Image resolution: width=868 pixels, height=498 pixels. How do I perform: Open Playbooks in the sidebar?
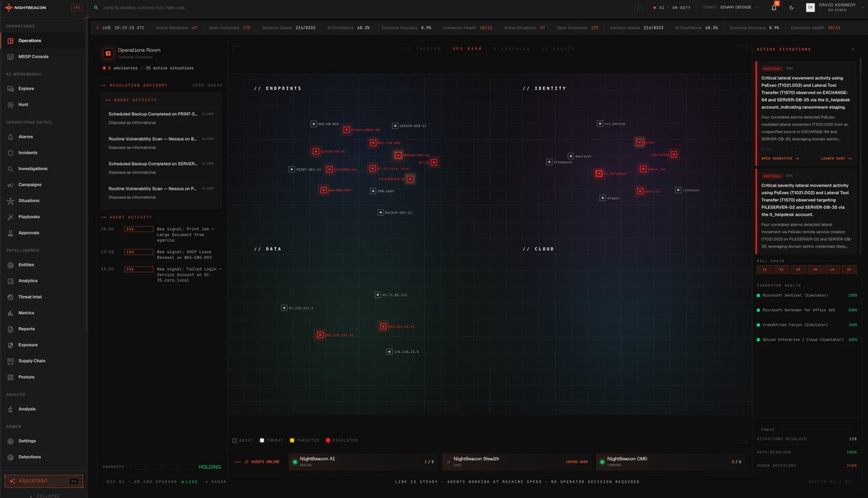(43, 216)
